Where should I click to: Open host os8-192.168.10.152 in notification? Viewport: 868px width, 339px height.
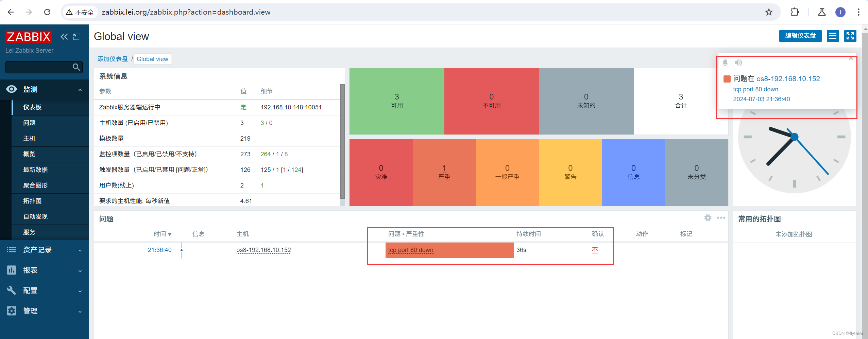point(788,79)
